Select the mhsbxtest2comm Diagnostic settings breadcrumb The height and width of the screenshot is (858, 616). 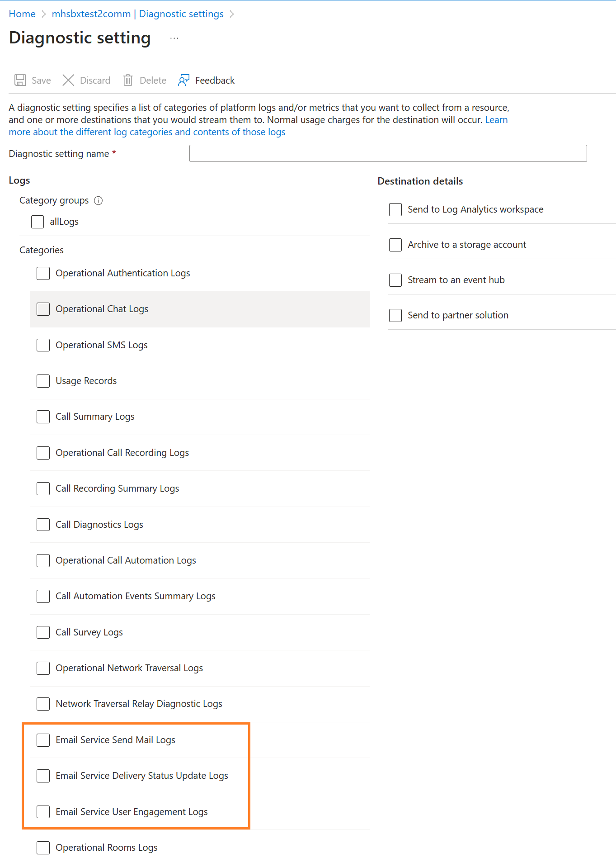coord(138,14)
